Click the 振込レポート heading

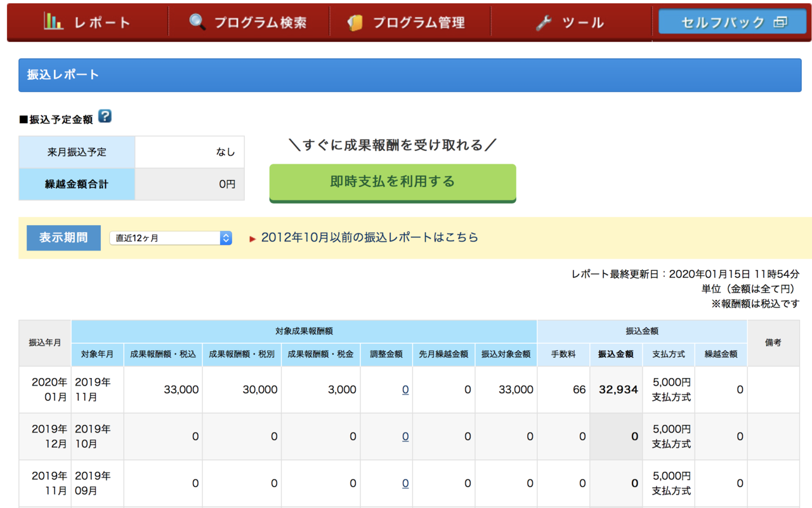tap(63, 75)
